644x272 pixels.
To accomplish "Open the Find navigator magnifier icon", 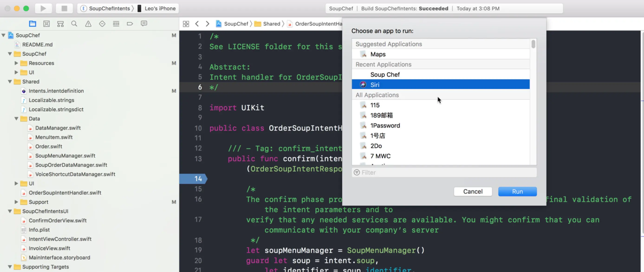I will (x=74, y=24).
